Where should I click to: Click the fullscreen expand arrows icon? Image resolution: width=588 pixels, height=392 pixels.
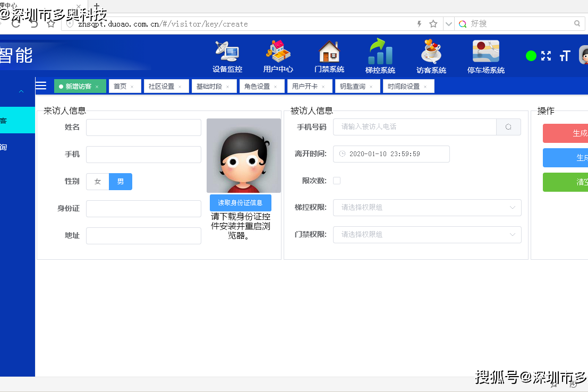click(547, 55)
